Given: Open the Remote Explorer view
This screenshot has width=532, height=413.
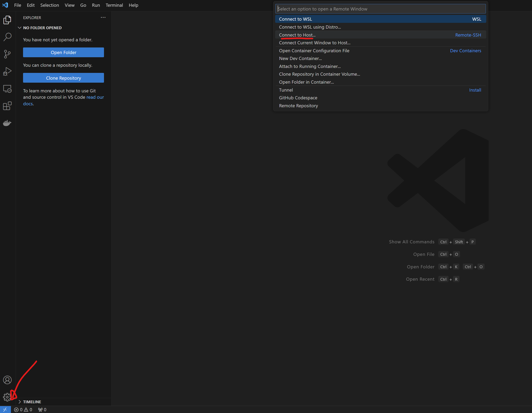Looking at the screenshot, I should pos(7,89).
